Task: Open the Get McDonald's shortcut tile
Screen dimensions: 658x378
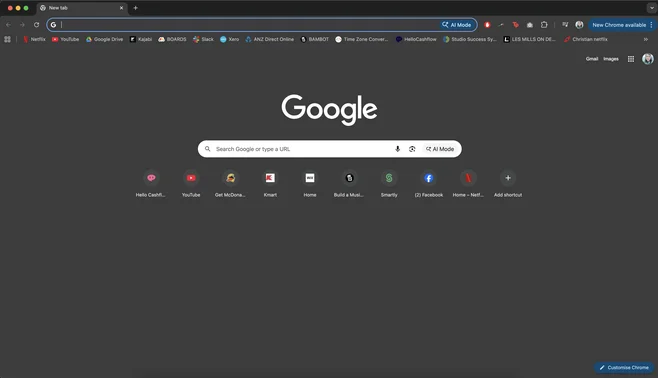Action: (230, 183)
